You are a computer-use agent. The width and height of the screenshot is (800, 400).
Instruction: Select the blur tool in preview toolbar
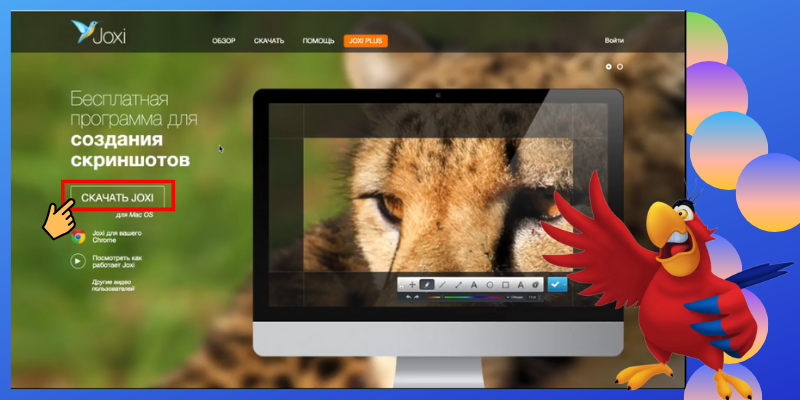(x=535, y=285)
